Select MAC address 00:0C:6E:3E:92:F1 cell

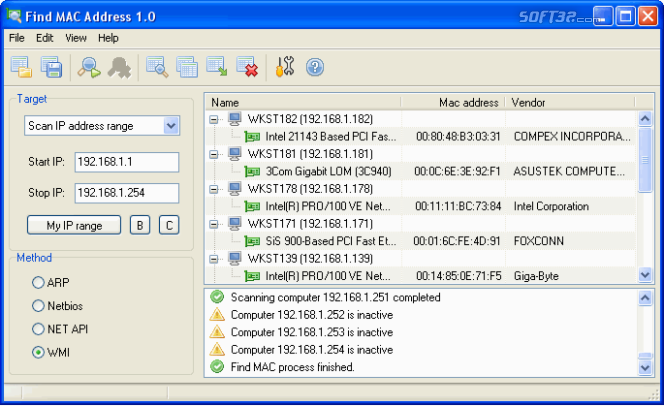(457, 171)
